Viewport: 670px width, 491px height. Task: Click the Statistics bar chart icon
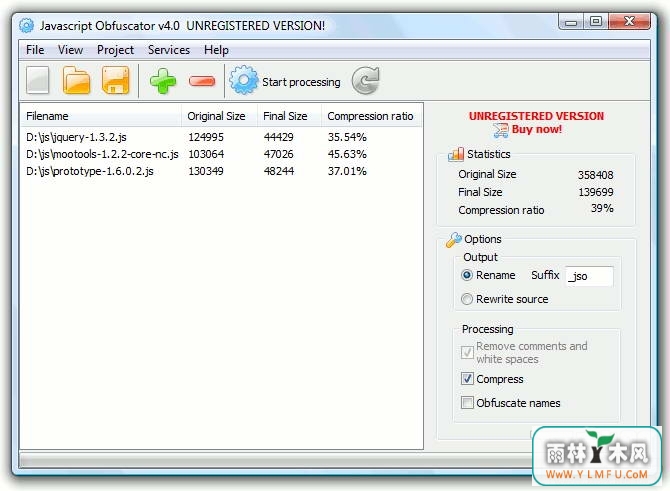456,154
